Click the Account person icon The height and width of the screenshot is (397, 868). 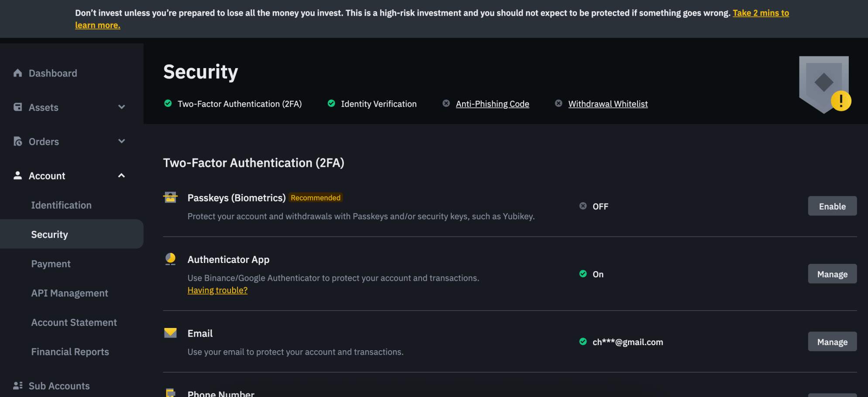coord(17,176)
